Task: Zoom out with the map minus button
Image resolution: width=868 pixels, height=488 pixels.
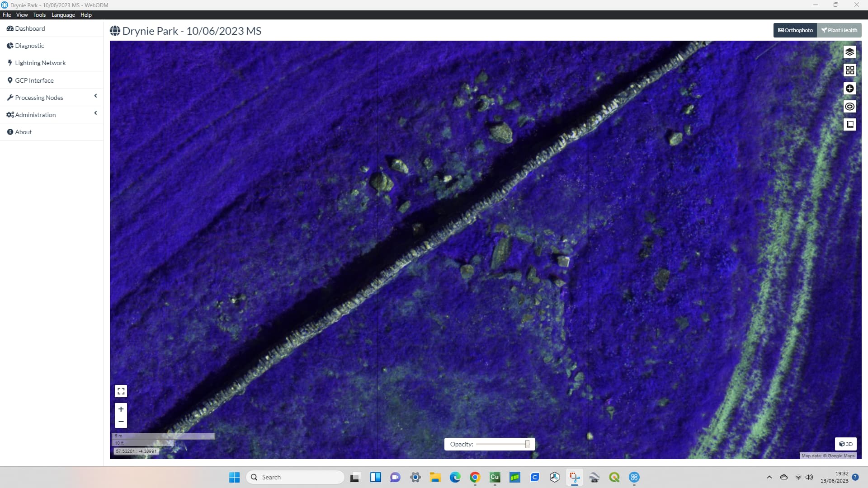Action: click(x=121, y=422)
